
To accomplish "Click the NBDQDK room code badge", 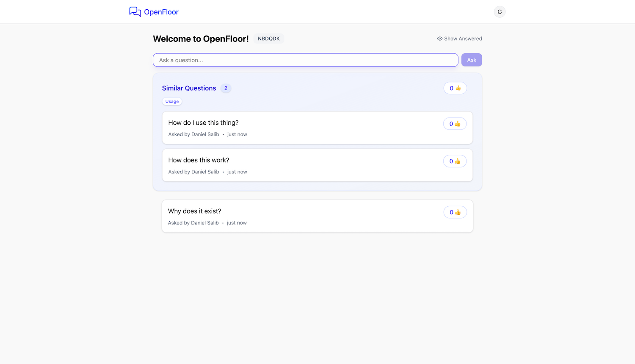I will click(x=268, y=38).
